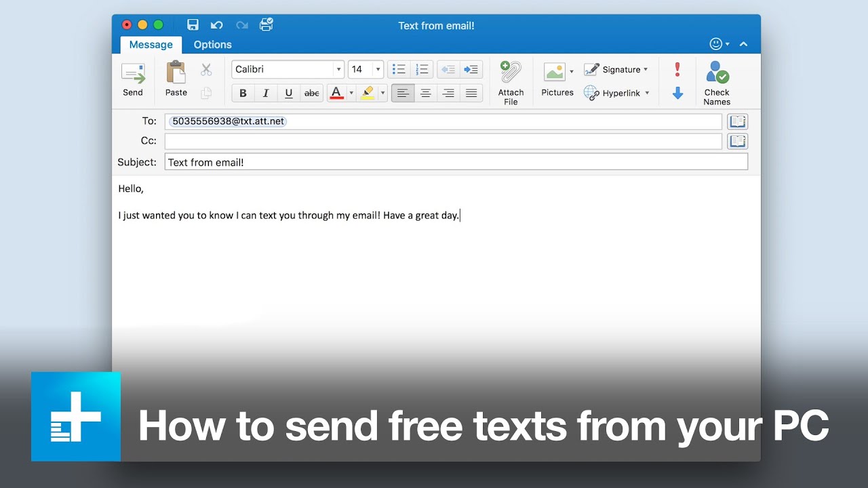Undo the last action in title bar
The height and width of the screenshot is (488, 868).
217,25
